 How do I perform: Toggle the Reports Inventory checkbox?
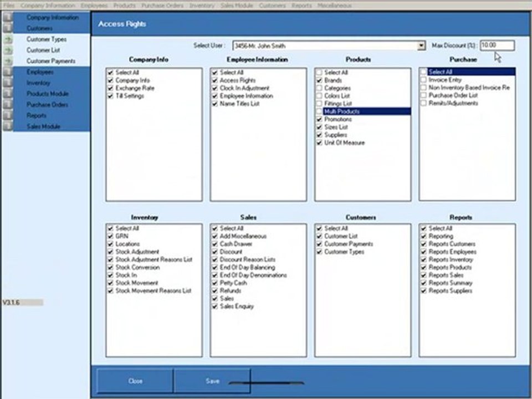[x=423, y=259]
